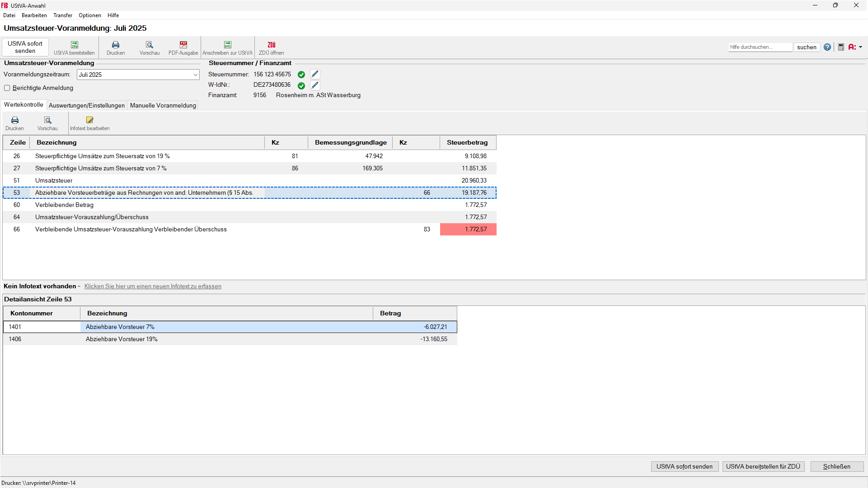Click inside the Hilfe durchsuchen search field
This screenshot has width=868, height=488.
click(x=760, y=47)
